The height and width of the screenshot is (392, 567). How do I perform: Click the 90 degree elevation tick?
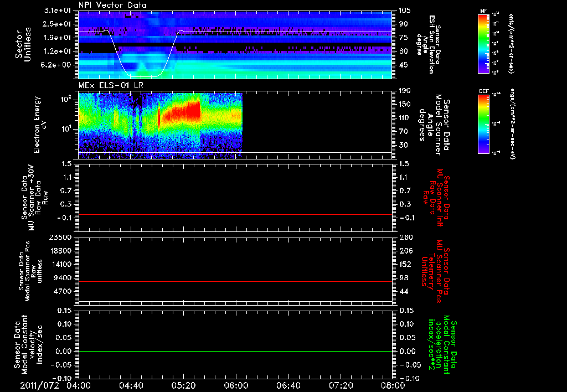pos(404,24)
